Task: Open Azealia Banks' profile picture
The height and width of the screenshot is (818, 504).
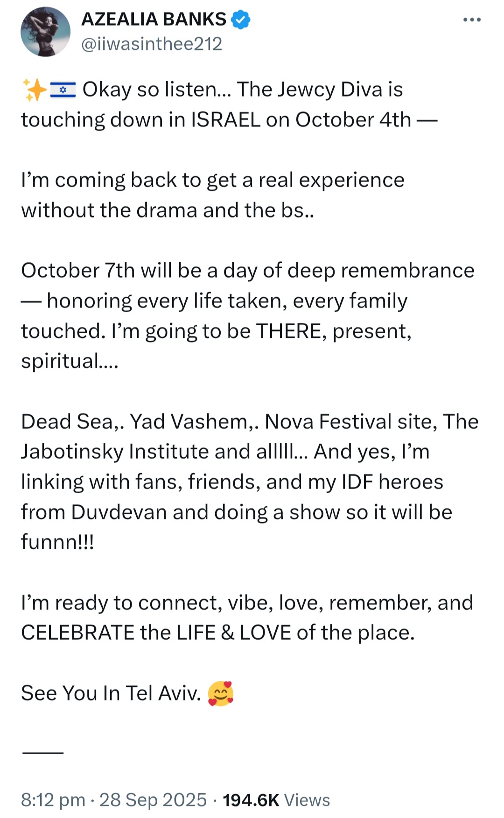Action: click(x=45, y=31)
